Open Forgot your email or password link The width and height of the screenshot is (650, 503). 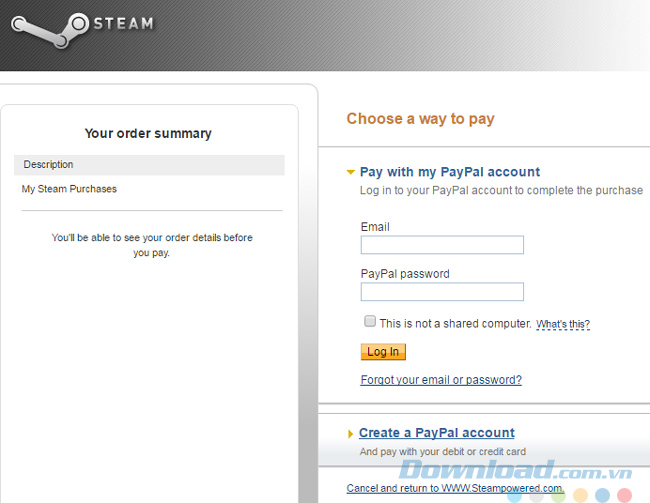(x=441, y=380)
